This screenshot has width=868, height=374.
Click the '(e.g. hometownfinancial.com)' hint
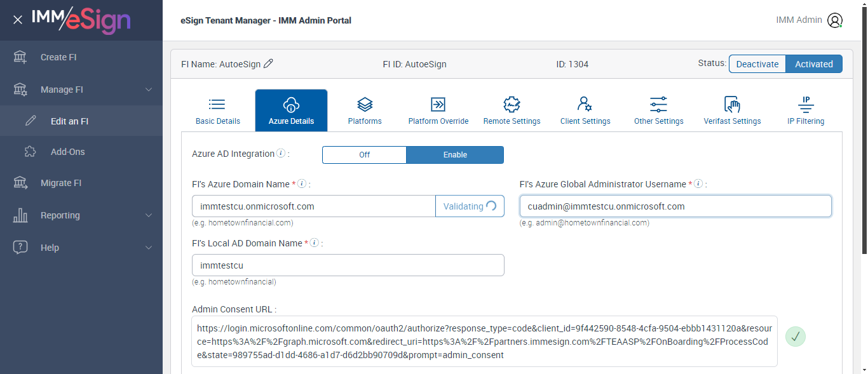coord(242,223)
